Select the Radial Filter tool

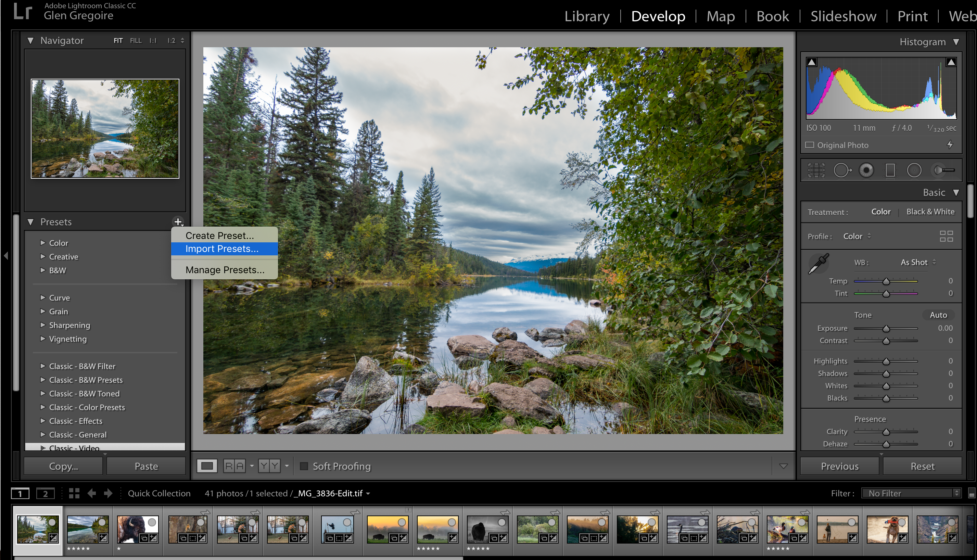point(914,170)
